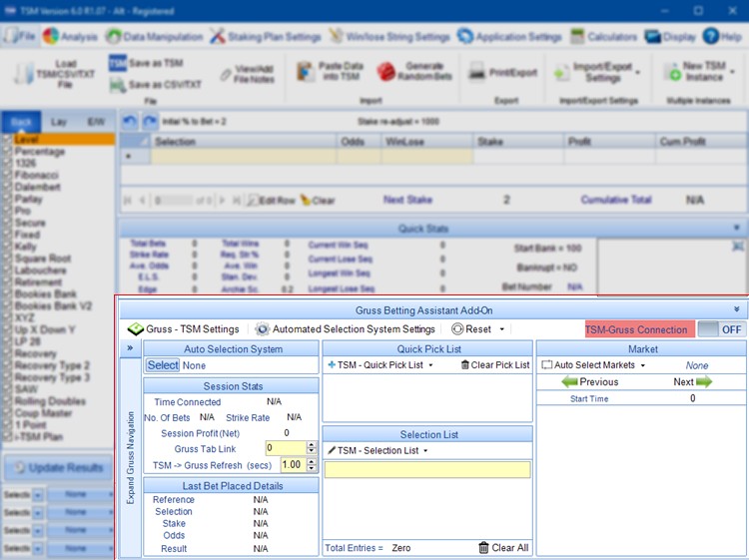Open Gruss - TSM Settings
This screenshot has height=560, width=749.
[184, 329]
